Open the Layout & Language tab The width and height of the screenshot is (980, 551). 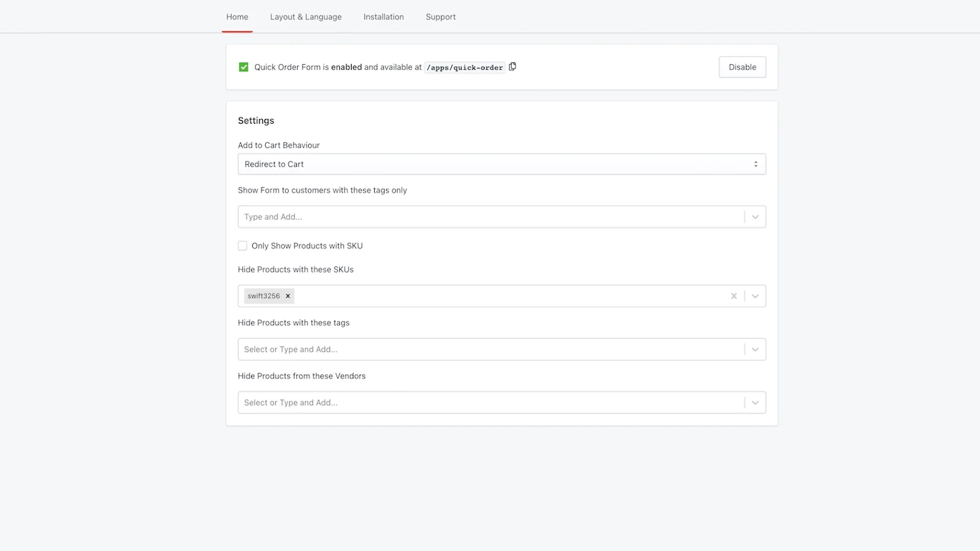tap(306, 17)
